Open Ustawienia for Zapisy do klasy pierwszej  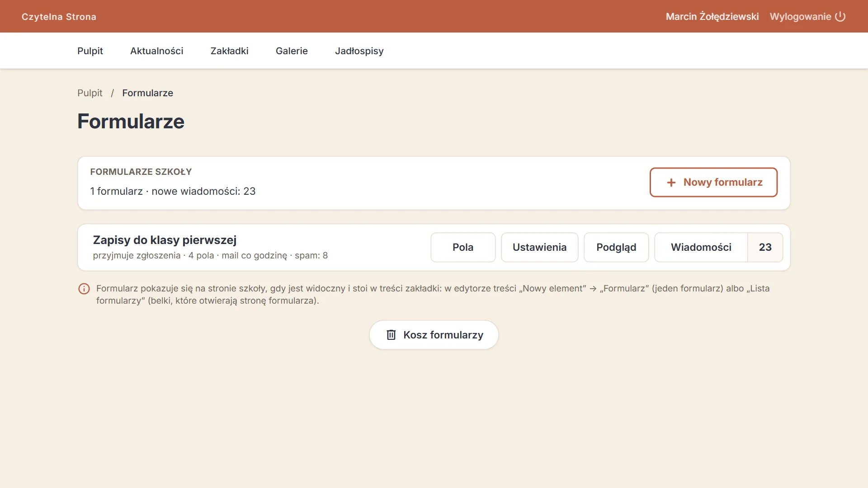[540, 247]
